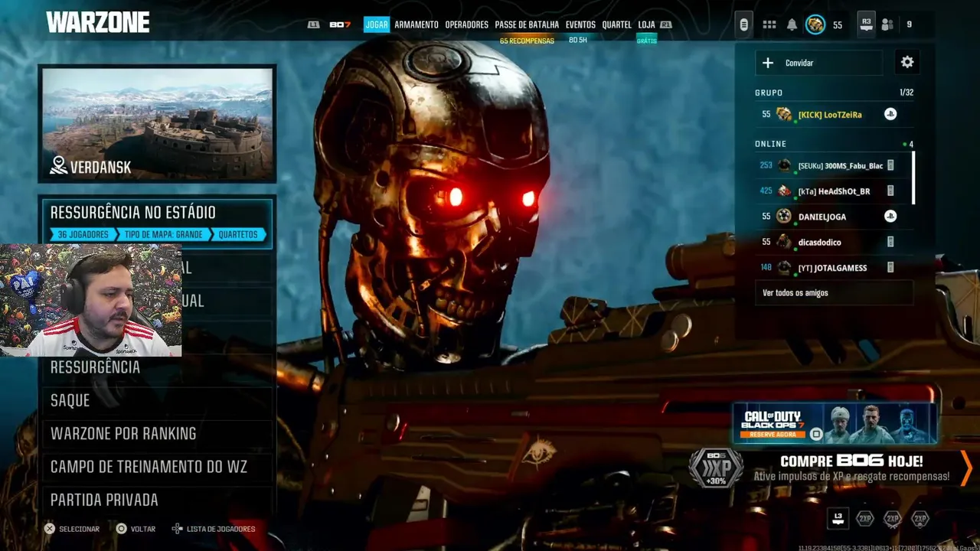Advance the BO6 promo with orange chevron

pyautogui.click(x=966, y=468)
